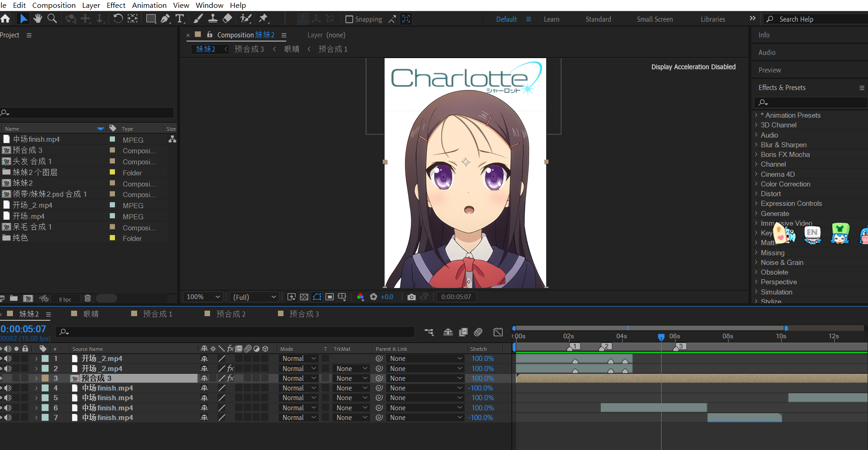Toggle region of interest in viewer
The width and height of the screenshot is (868, 450).
329,297
